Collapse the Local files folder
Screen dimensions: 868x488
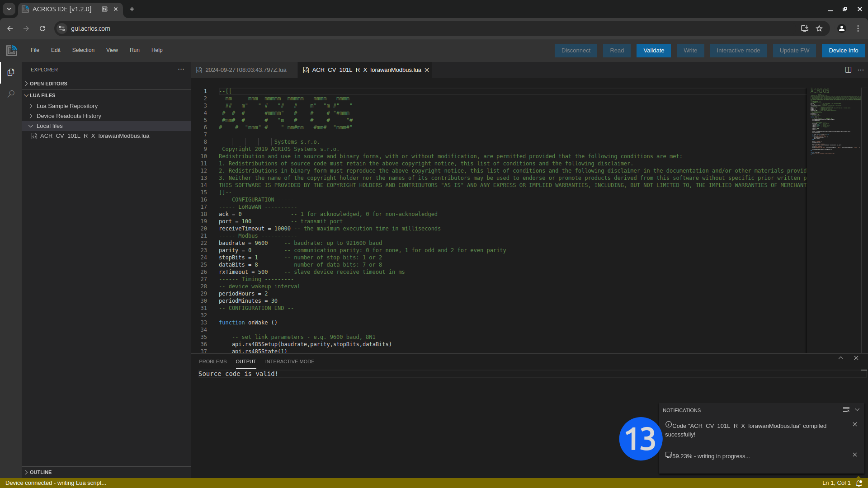(x=49, y=126)
